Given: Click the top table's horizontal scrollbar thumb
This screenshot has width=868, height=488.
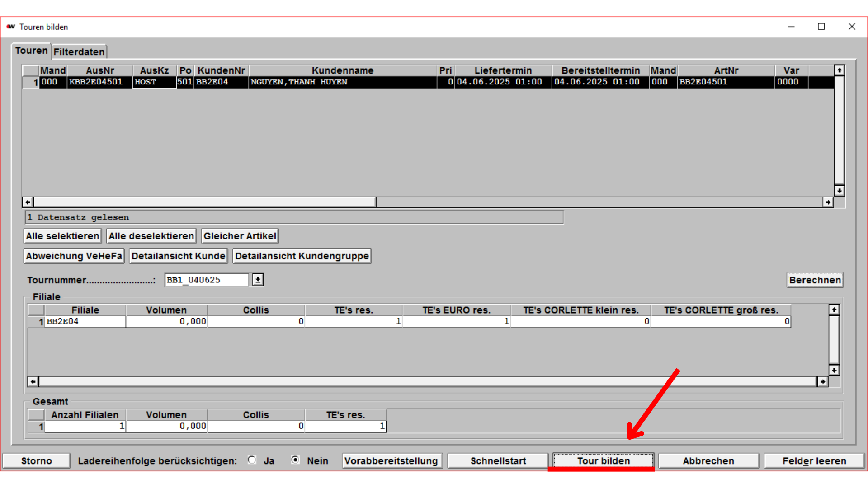Looking at the screenshot, I should click(x=204, y=202).
